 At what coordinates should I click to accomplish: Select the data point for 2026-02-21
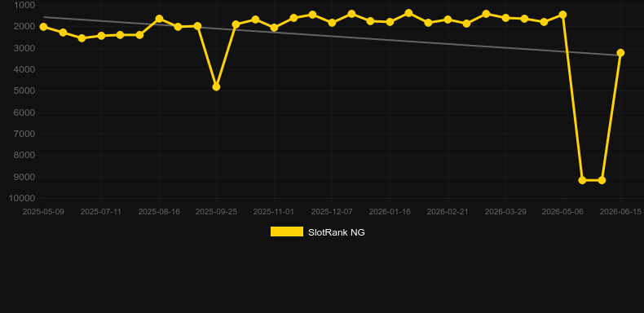coord(448,20)
